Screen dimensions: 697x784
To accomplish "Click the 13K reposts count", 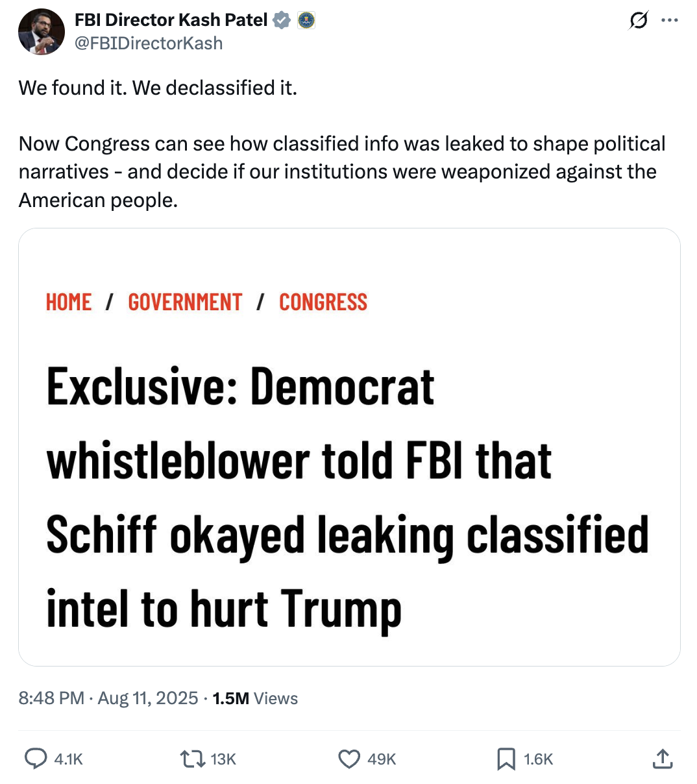I will 223,759.
